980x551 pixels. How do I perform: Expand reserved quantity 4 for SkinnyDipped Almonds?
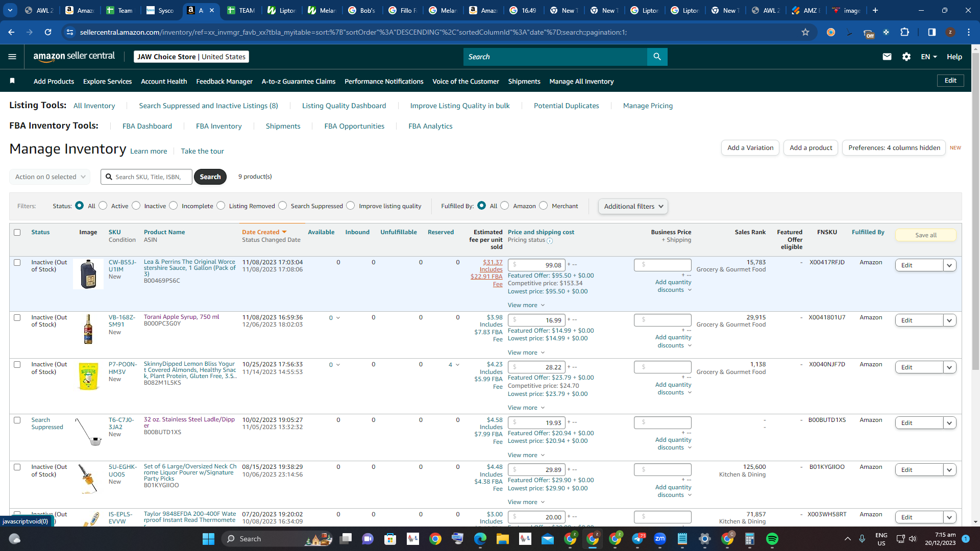[x=454, y=365]
